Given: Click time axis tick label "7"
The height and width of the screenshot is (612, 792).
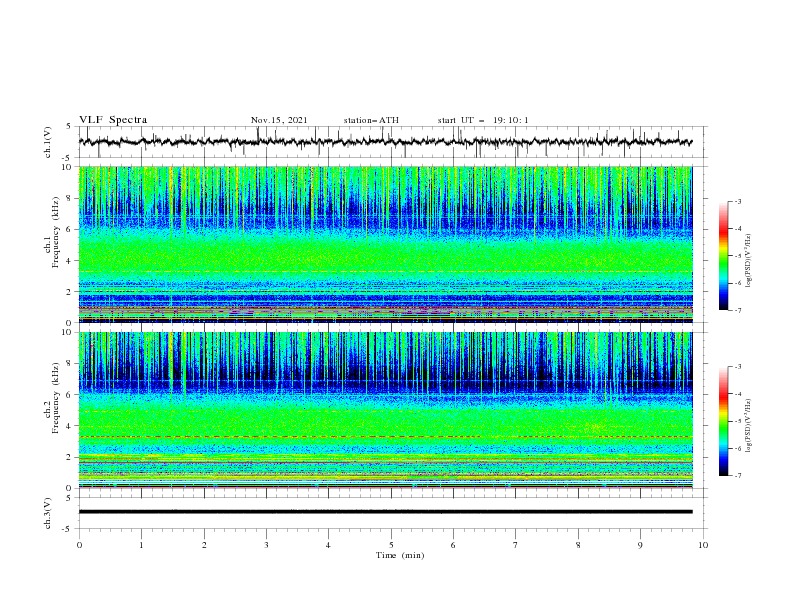Looking at the screenshot, I should tap(516, 545).
